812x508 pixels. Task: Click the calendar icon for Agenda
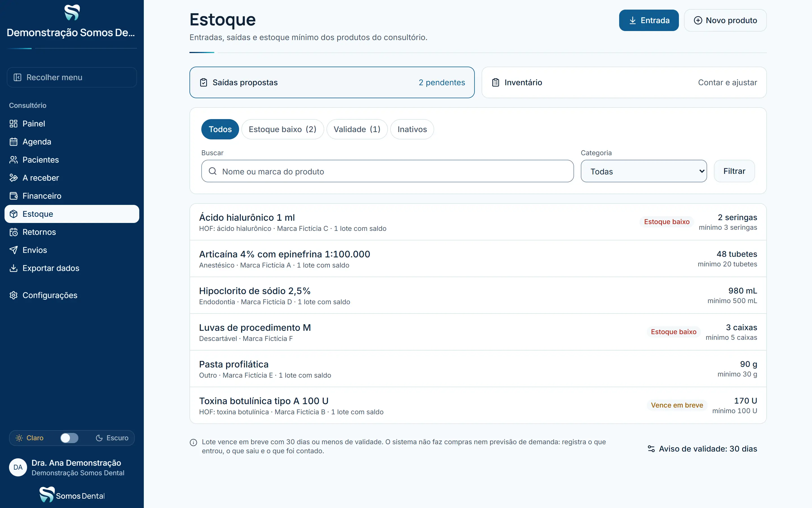(x=14, y=142)
